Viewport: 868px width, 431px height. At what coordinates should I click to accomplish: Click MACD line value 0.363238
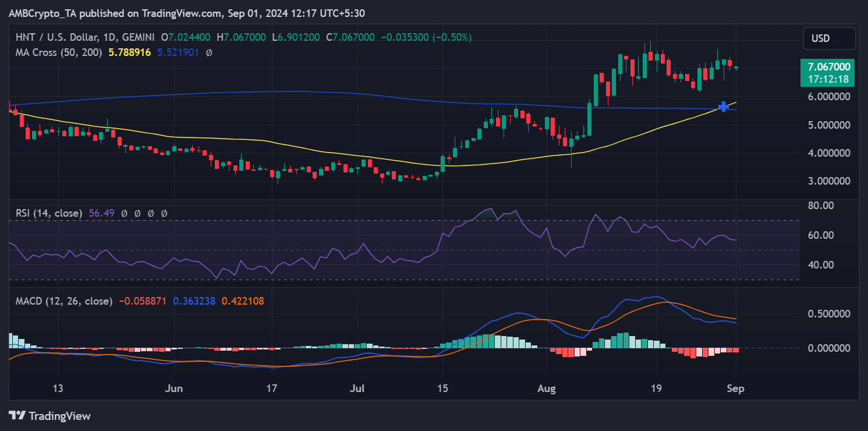pyautogui.click(x=194, y=301)
